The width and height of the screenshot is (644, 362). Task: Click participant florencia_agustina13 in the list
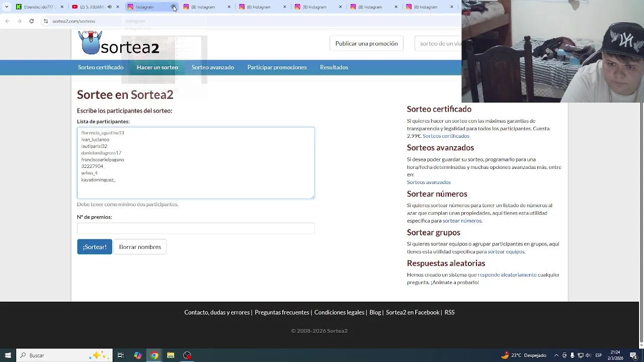103,133
